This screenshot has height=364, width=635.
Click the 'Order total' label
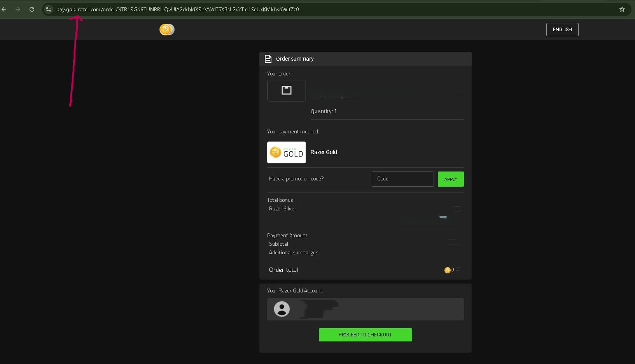pos(283,270)
